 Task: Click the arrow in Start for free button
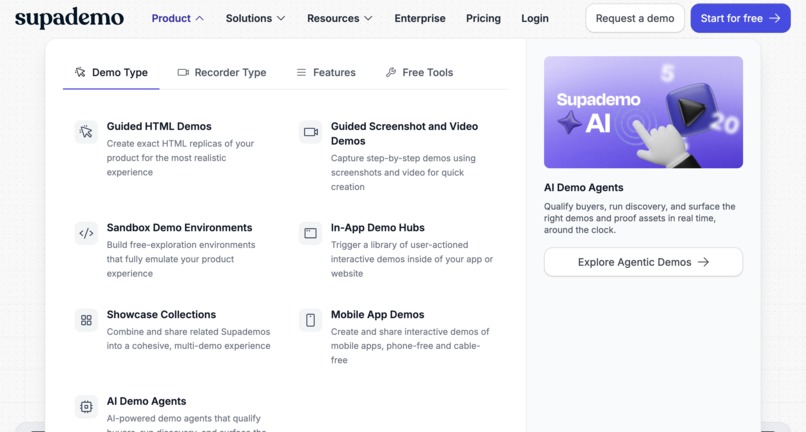775,19
